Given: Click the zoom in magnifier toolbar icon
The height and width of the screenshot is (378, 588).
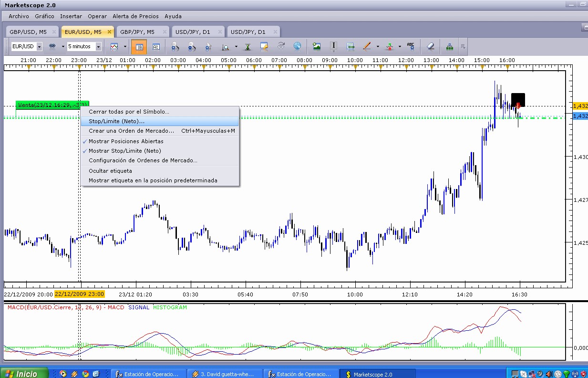Looking at the screenshot, I should point(175,47).
